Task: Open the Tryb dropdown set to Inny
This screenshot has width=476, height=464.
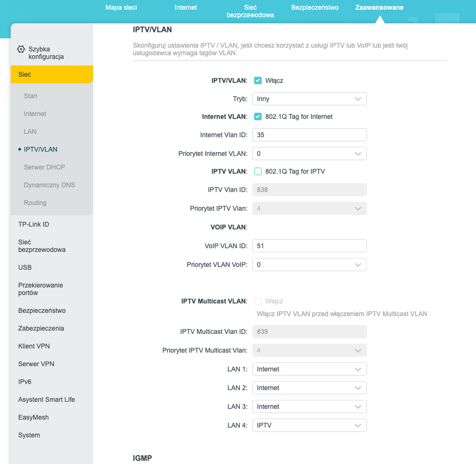Action: (309, 99)
